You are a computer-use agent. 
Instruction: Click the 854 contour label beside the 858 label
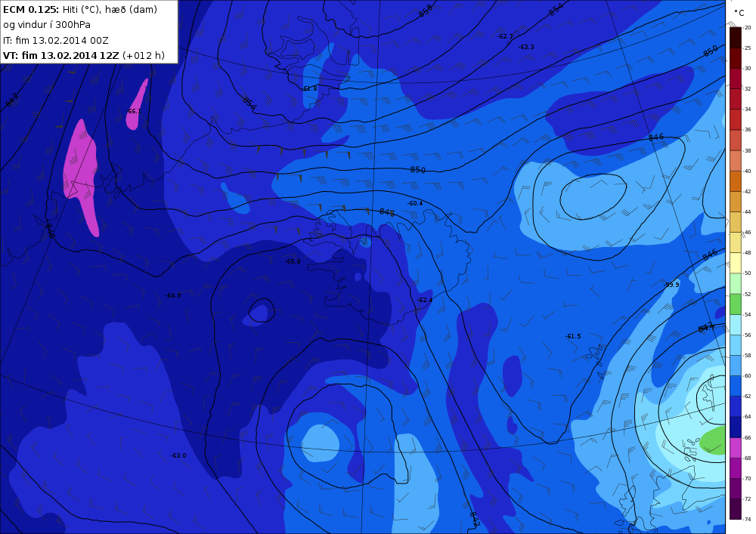click(x=556, y=10)
